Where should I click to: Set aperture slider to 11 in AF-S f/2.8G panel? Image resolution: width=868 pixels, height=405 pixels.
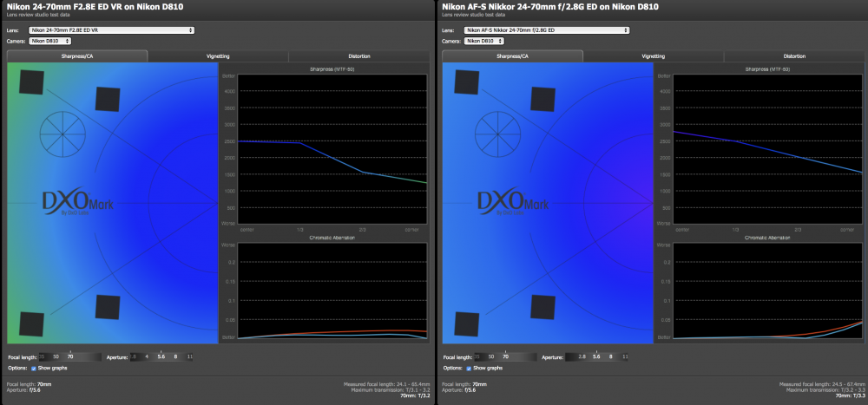(x=625, y=357)
